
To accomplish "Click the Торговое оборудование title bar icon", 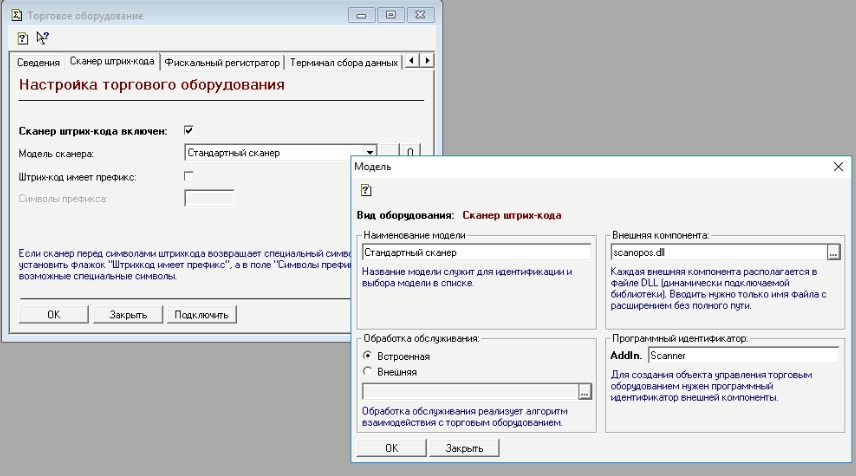I will click(x=16, y=16).
